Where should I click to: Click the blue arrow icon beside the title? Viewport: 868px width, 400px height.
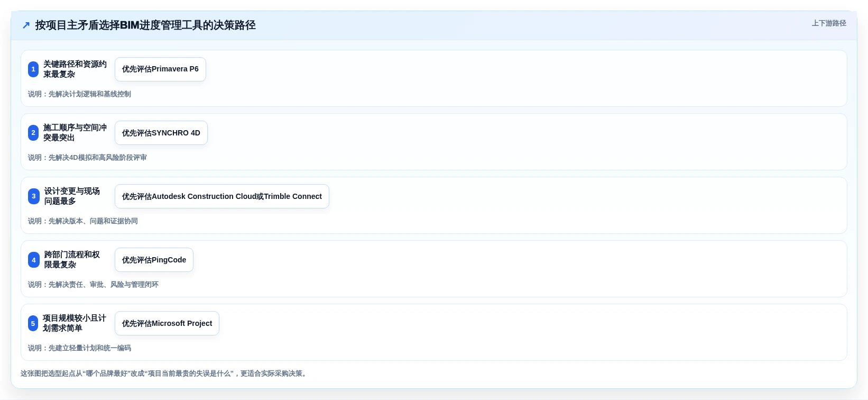[x=26, y=25]
